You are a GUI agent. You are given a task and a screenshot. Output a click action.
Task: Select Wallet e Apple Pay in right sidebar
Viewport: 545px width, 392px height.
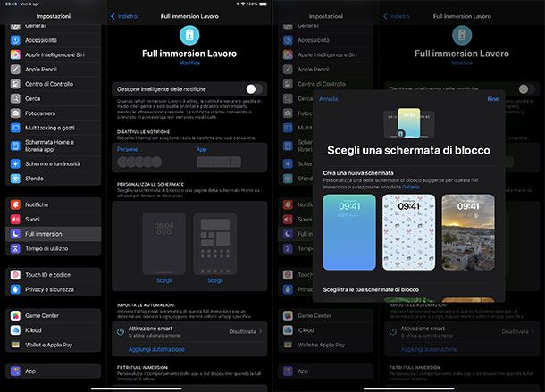point(326,345)
